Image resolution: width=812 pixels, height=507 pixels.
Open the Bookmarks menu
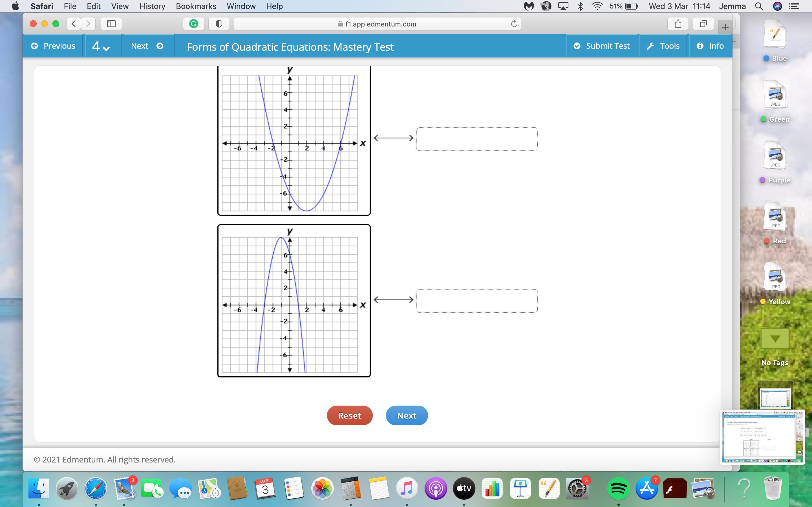coord(196,6)
